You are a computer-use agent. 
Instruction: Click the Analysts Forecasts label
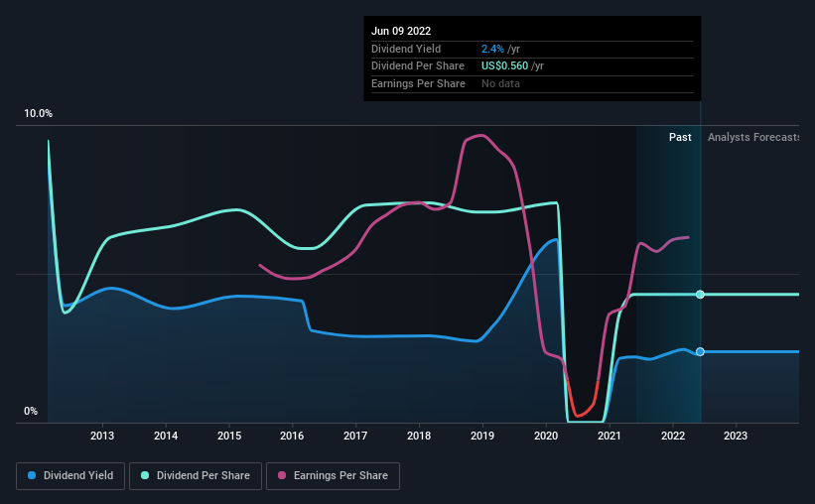pyautogui.click(x=753, y=137)
